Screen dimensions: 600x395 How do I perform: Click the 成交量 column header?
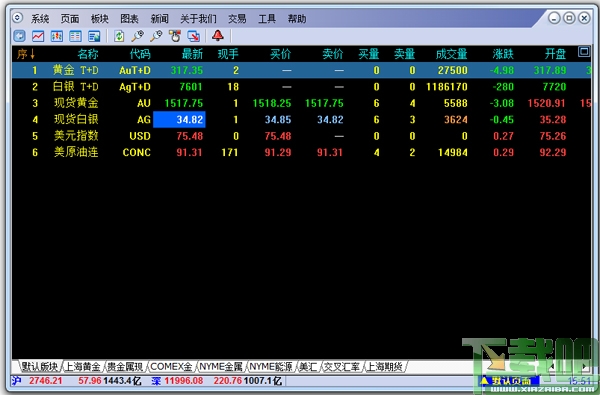point(452,54)
